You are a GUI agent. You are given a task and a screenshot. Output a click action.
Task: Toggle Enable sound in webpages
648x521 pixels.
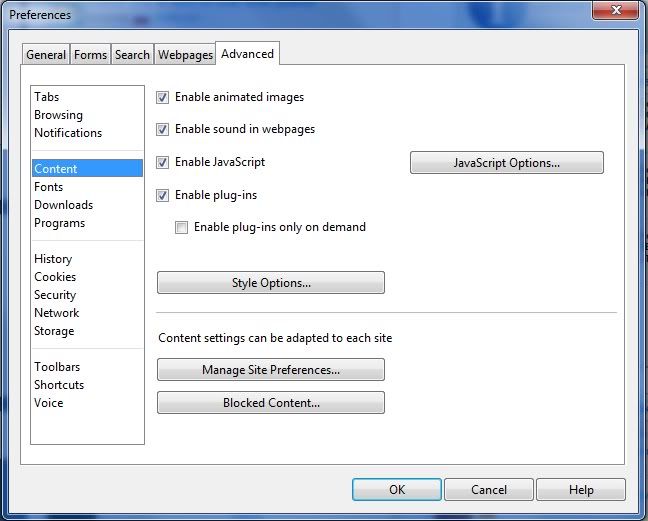coord(163,130)
